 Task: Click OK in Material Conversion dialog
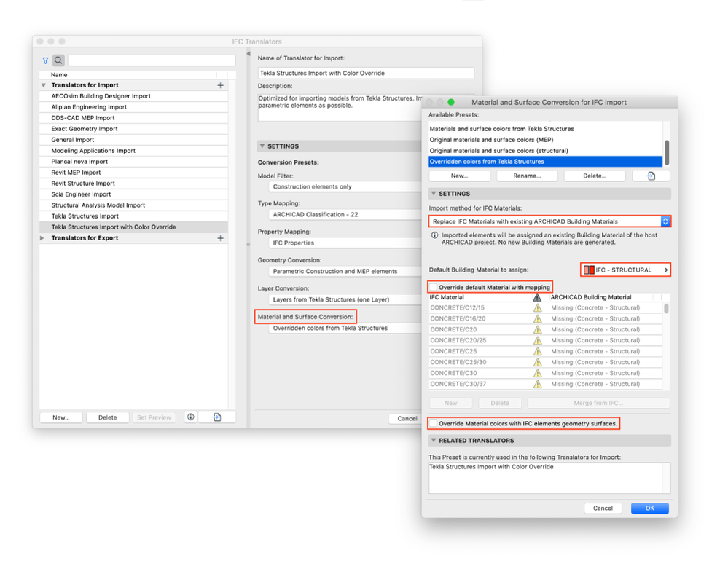(650, 508)
